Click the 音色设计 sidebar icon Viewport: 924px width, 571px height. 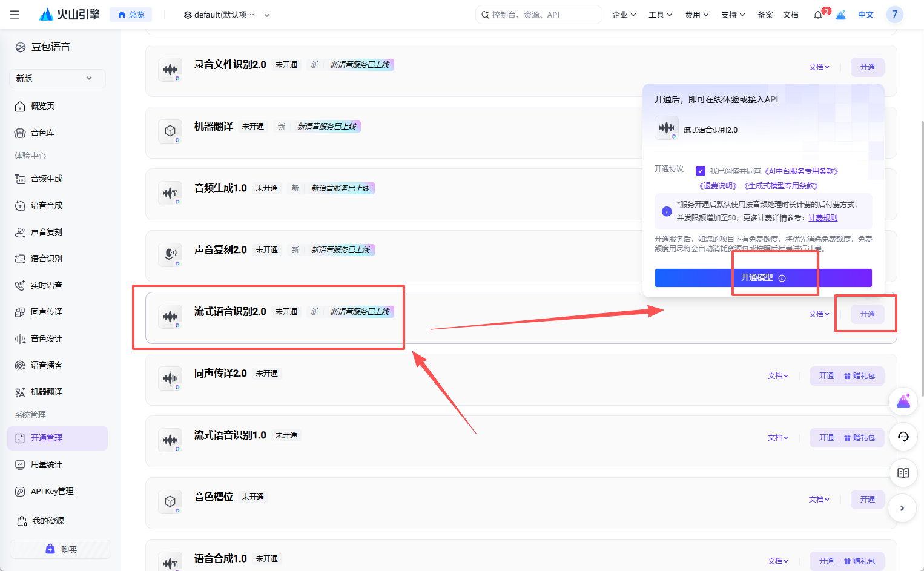tap(20, 338)
